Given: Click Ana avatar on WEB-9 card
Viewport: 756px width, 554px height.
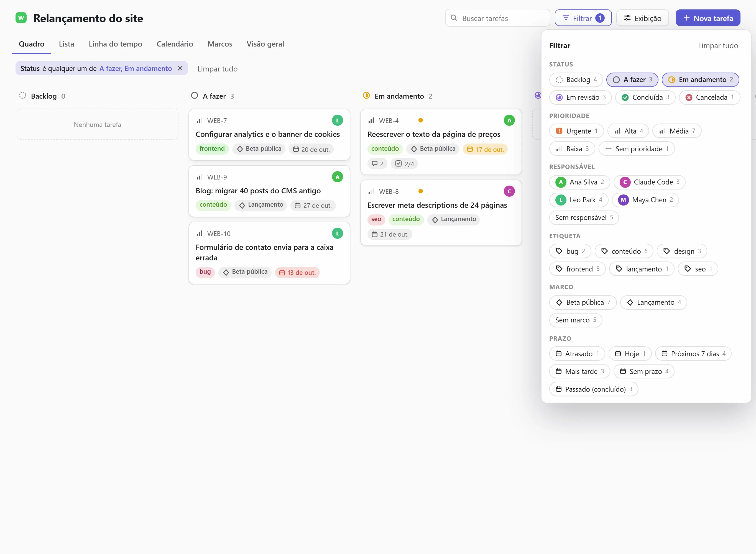Looking at the screenshot, I should (x=337, y=177).
